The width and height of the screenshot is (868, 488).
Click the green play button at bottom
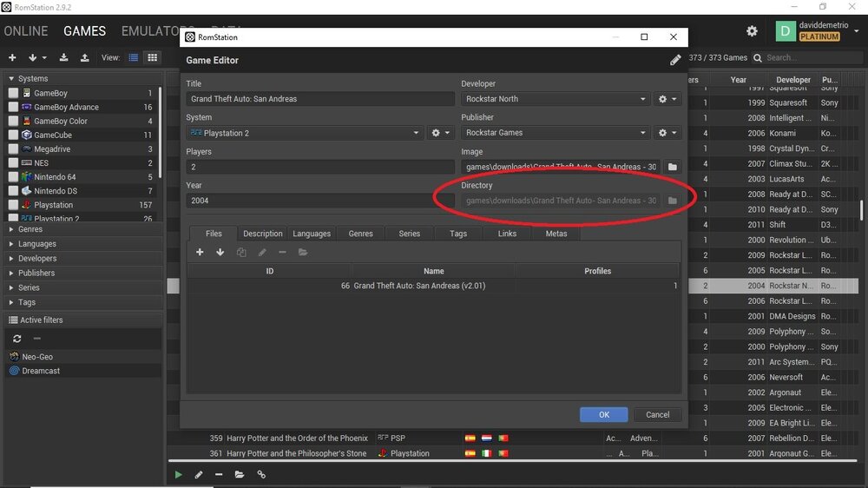(x=179, y=475)
